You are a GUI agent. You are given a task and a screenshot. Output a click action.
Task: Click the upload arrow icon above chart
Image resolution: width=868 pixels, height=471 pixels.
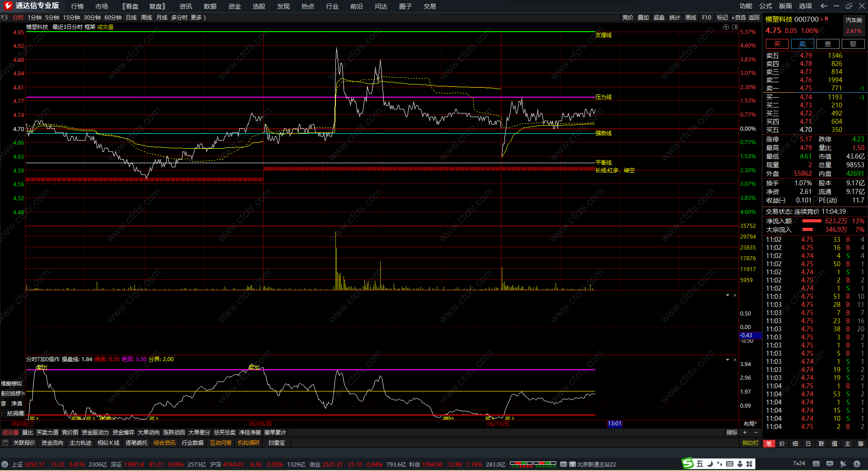click(726, 27)
